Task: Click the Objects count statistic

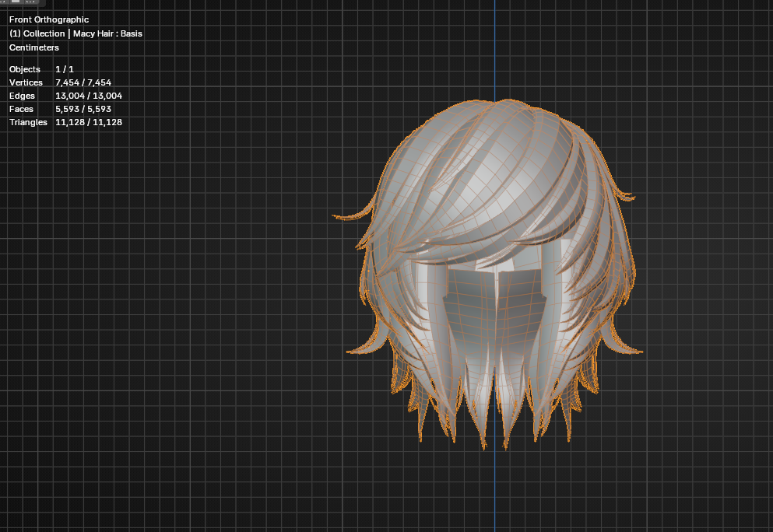Action: (x=65, y=69)
